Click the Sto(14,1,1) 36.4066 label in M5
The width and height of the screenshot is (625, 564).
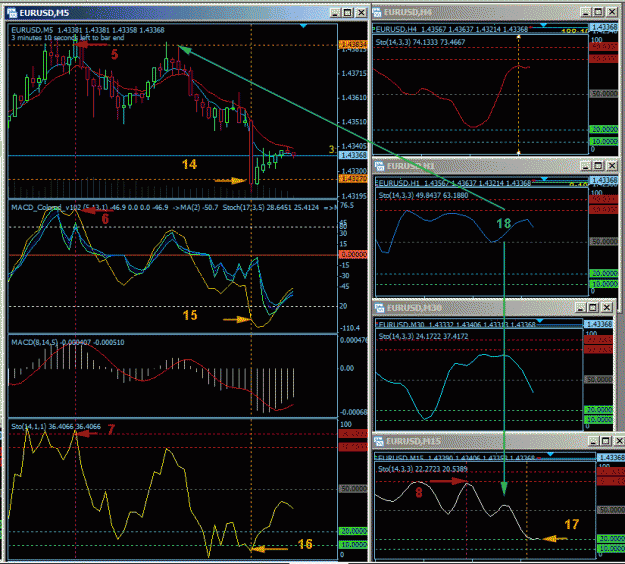(x=56, y=427)
